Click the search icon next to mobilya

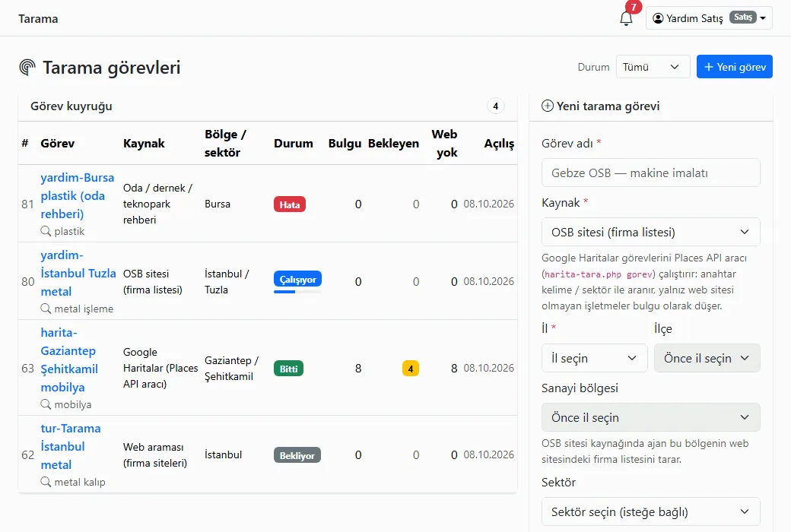coord(46,404)
